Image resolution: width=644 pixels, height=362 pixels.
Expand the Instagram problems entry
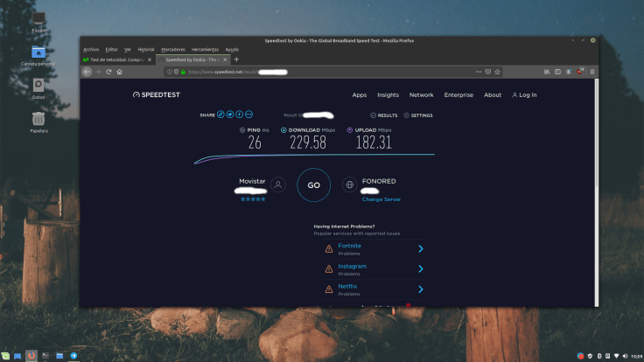coord(420,268)
